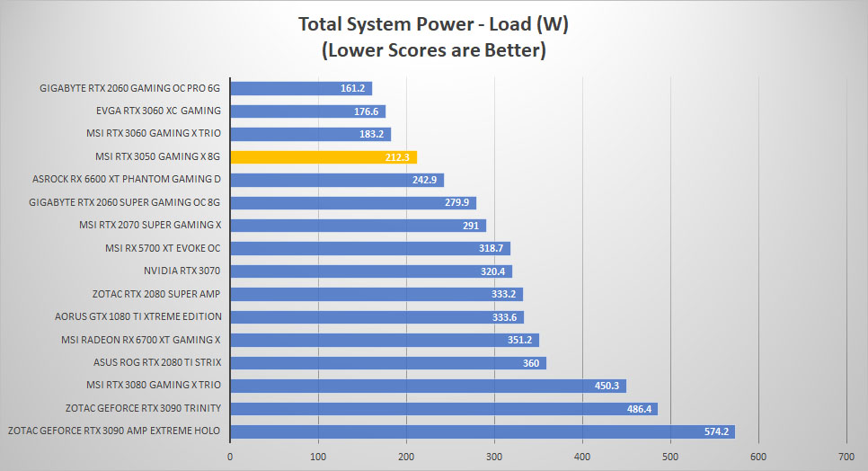The image size is (868, 471).
Task: Click the data value 320.4
Action: (492, 271)
